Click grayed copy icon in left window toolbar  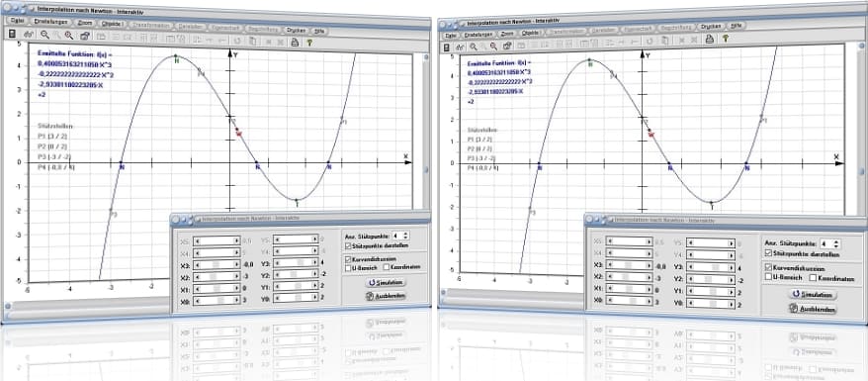(252, 41)
